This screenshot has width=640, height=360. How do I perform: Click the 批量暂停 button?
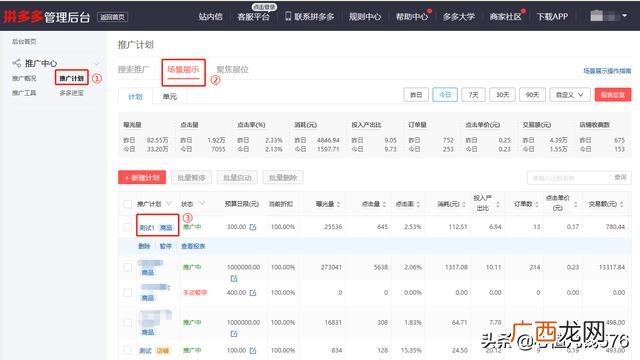click(x=191, y=178)
